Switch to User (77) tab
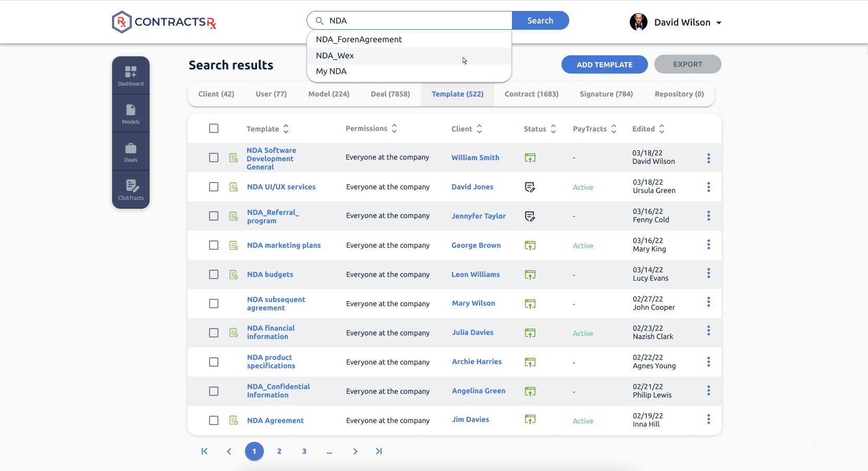Screen dimensions: 868x471 click(271, 94)
